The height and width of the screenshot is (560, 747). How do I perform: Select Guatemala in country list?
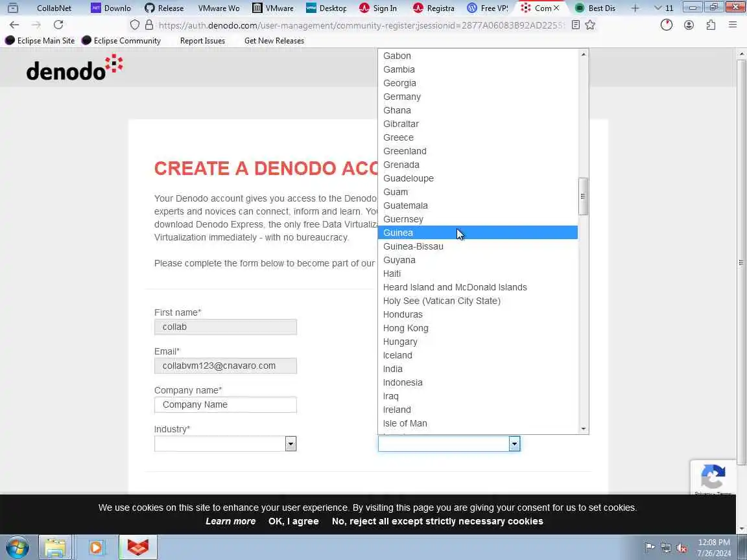coord(478,205)
